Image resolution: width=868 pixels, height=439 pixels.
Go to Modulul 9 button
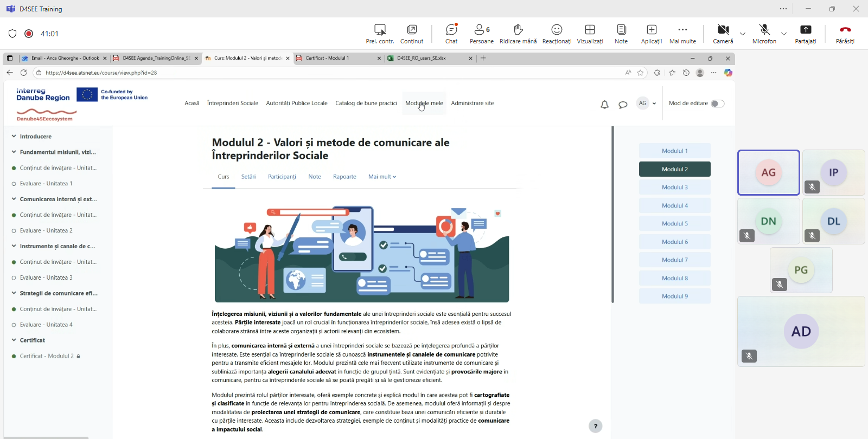point(675,296)
